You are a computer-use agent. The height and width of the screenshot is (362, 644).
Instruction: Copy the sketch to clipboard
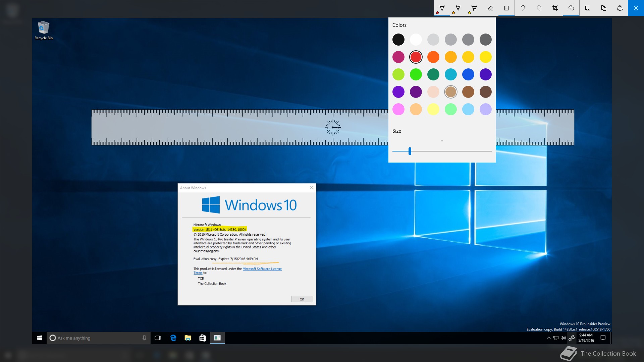604,8
